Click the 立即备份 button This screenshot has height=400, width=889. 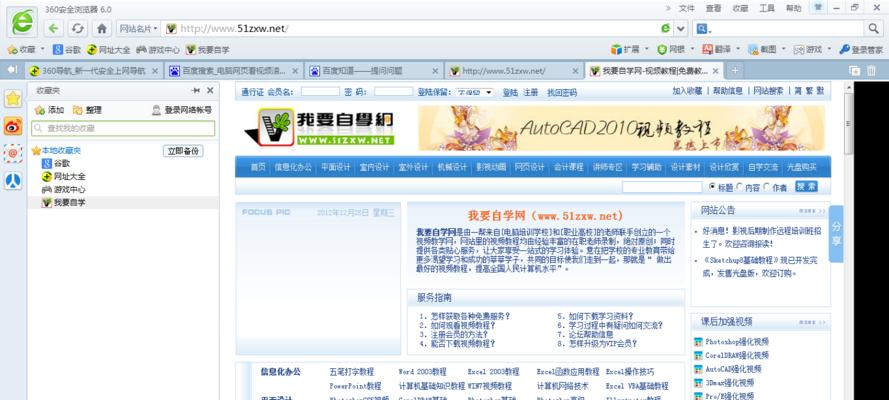183,151
